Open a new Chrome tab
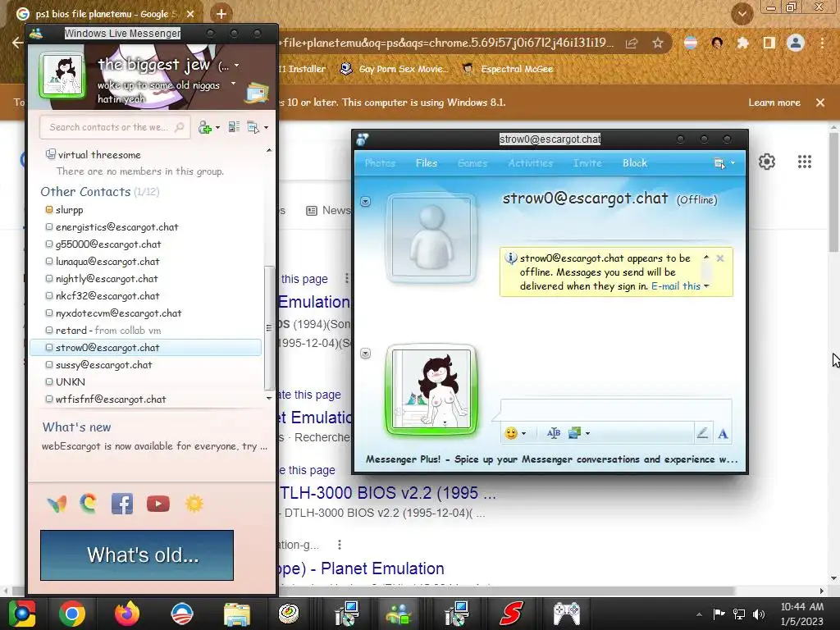840x630 pixels. tap(221, 14)
